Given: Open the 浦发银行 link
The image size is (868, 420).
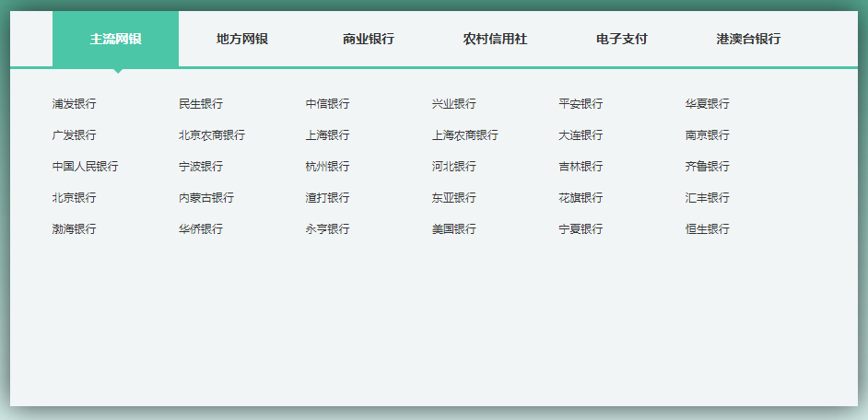Looking at the screenshot, I should pos(74,104).
